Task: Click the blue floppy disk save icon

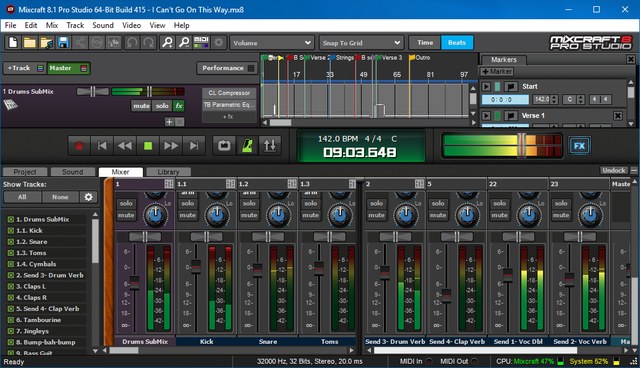Action: pos(63,42)
